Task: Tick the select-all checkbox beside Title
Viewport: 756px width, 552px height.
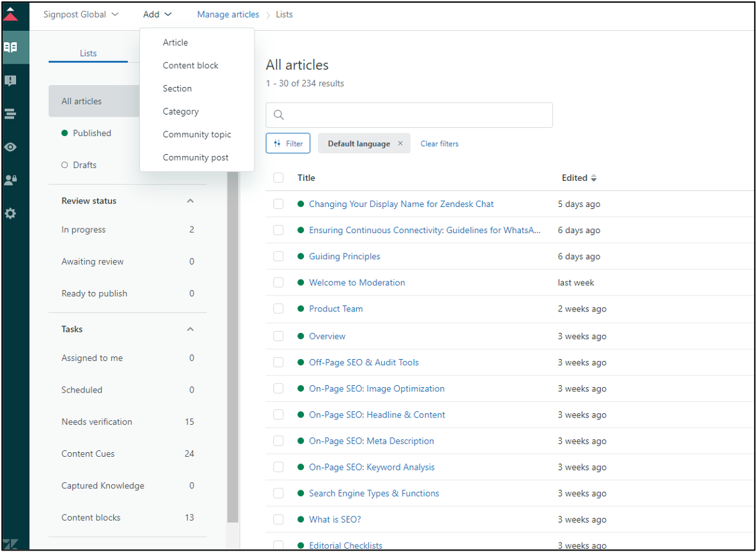Action: [279, 178]
